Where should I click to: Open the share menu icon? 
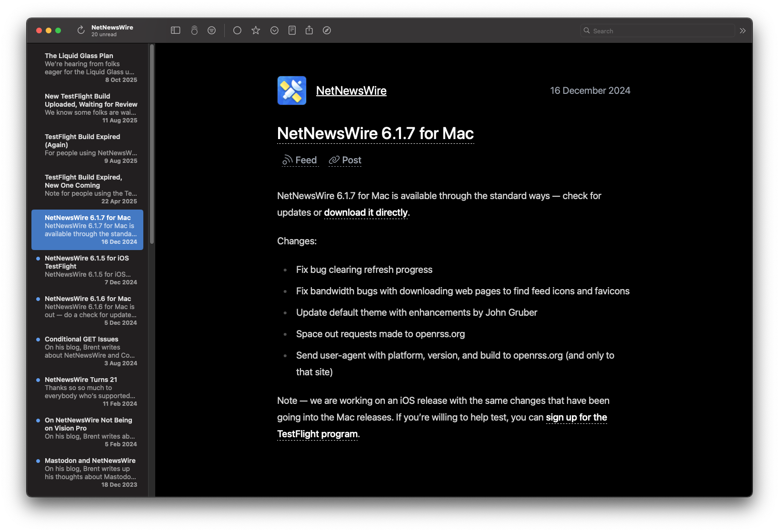coord(309,30)
